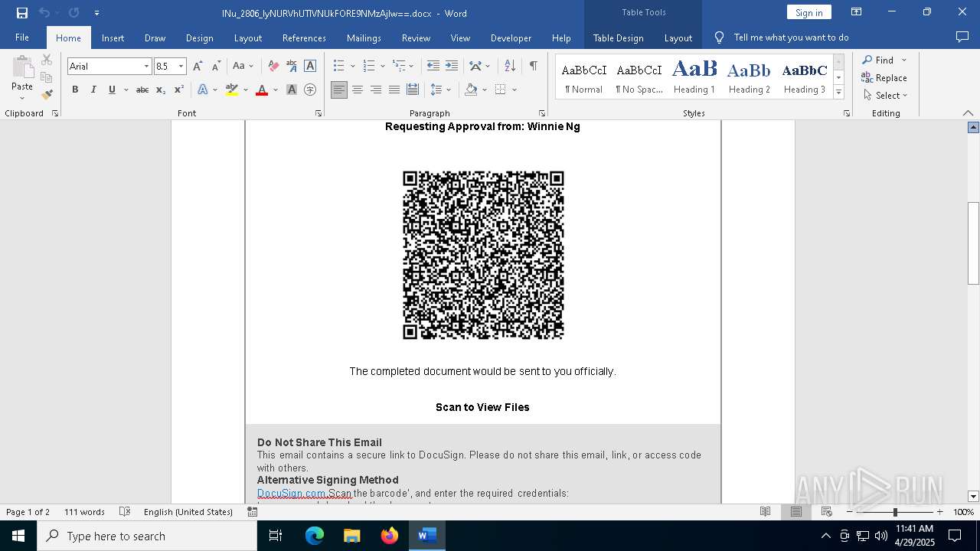Click the Copy icon in Clipboard group
Screen dimensions: 980x551
[x=47, y=77]
